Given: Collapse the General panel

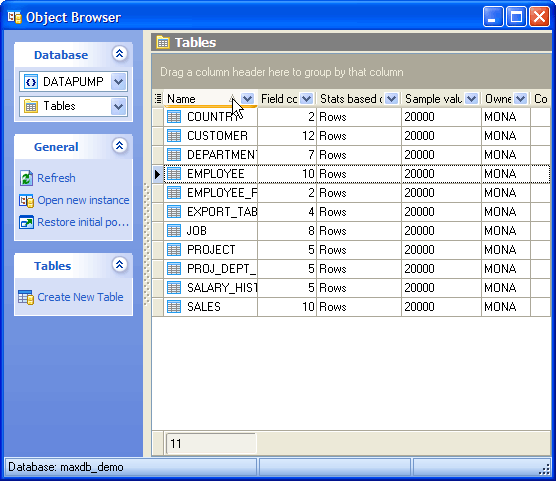Looking at the screenshot, I should coord(119,146).
